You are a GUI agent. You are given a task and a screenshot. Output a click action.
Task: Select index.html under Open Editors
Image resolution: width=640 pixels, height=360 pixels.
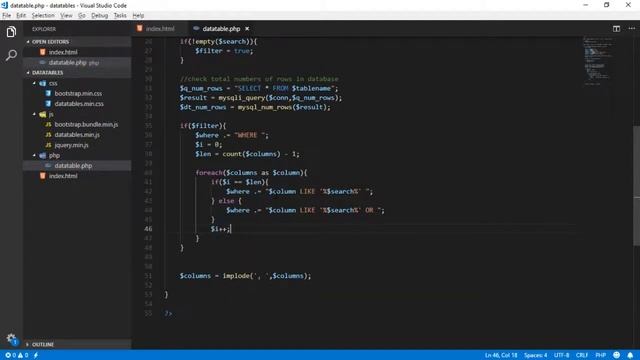(x=78, y=52)
